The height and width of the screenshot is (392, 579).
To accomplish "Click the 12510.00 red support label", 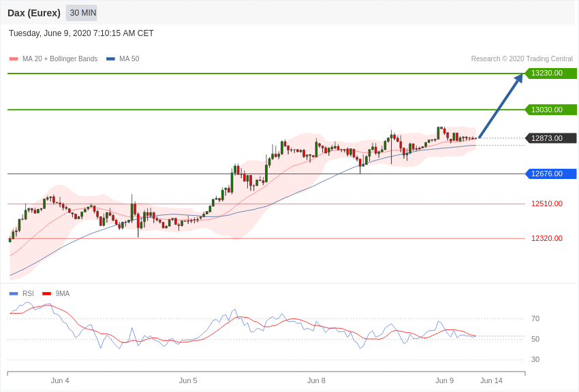I will 547,203.
